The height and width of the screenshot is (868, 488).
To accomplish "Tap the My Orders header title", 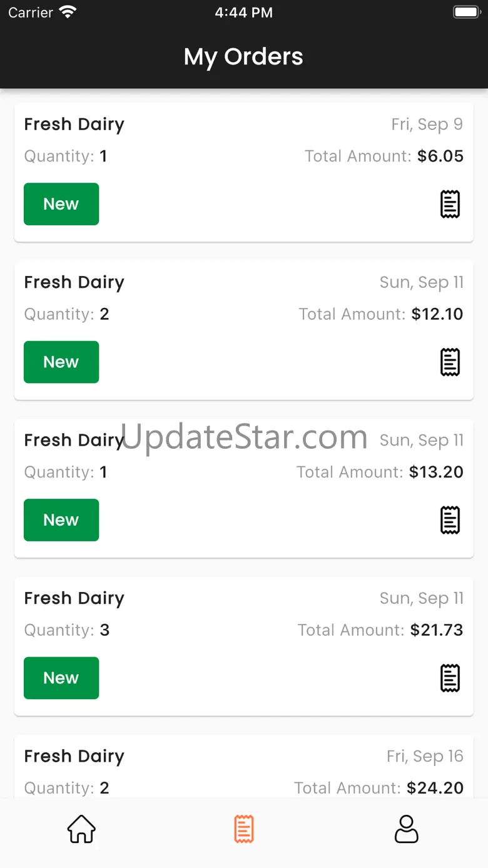I will (243, 57).
